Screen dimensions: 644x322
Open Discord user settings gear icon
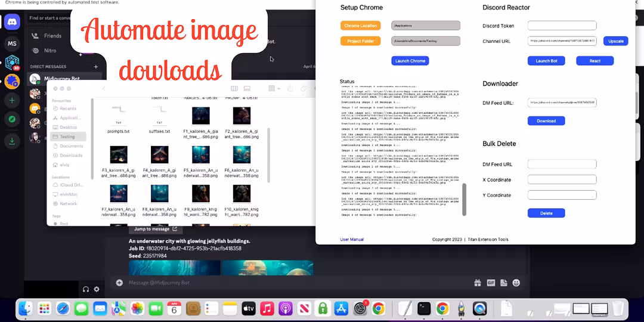tap(97, 289)
